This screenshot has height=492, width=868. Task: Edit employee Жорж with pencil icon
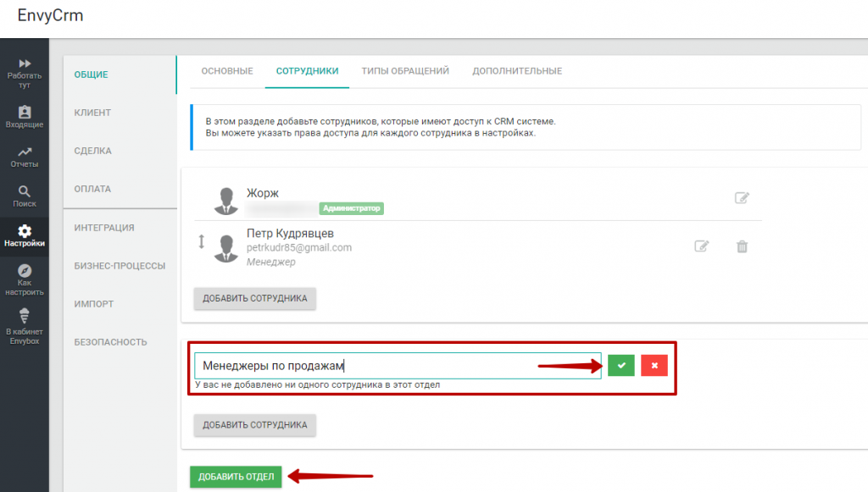[742, 198]
